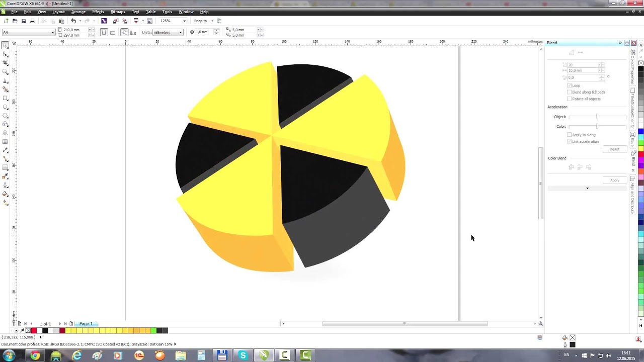Click the Undo arrow icon
Screen dimensions: 644x362
73,21
